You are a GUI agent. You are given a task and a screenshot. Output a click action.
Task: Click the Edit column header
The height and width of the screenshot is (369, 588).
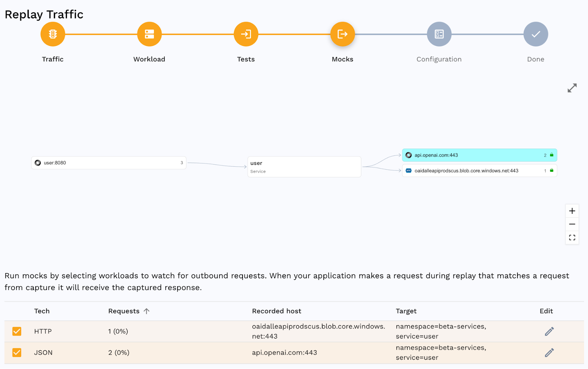click(546, 311)
